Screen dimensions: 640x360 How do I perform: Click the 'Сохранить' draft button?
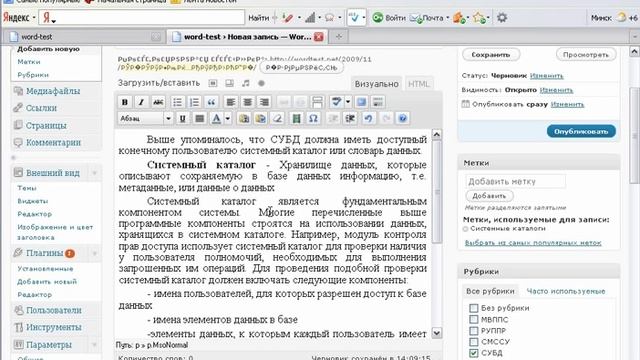pos(491,55)
